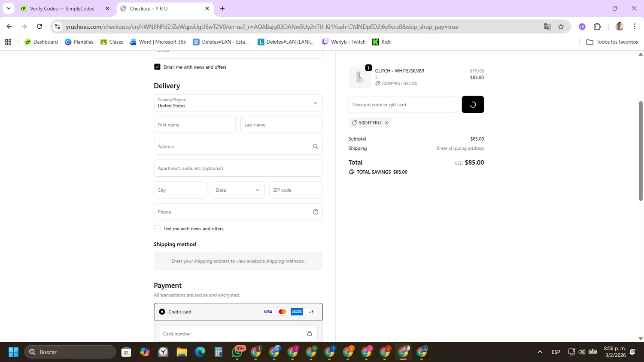Image resolution: width=644 pixels, height=362 pixels.
Task: Switch to the Verify Codes SimplyCodes tab
Action: (62, 9)
